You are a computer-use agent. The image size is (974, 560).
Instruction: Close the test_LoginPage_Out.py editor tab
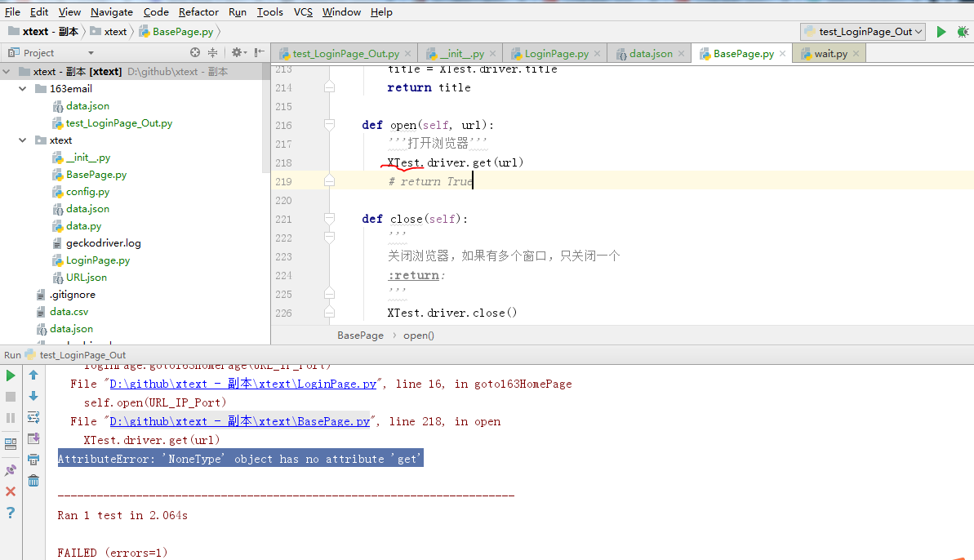407,54
